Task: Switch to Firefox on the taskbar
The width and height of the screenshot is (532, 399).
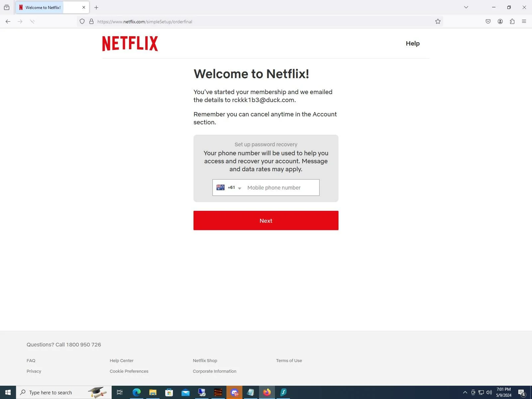Action: coord(267,392)
